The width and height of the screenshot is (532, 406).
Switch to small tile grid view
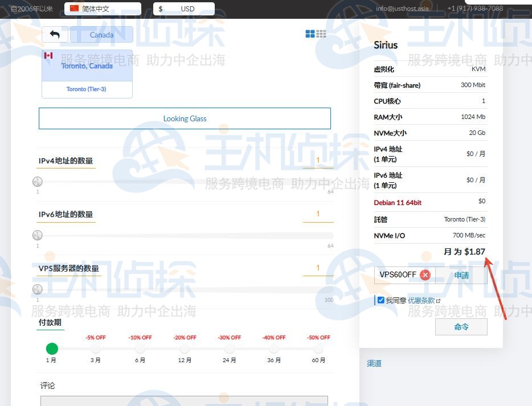pyautogui.click(x=321, y=34)
